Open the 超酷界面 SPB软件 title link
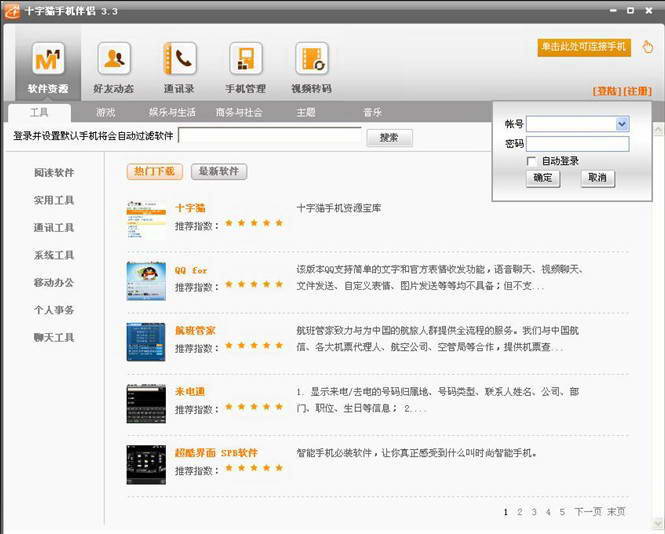The image size is (665, 534). (216, 453)
